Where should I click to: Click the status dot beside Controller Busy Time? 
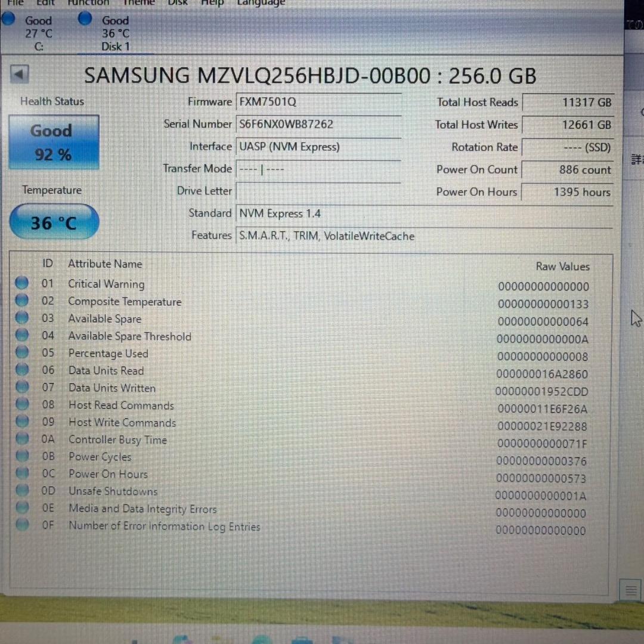pyautogui.click(x=21, y=438)
